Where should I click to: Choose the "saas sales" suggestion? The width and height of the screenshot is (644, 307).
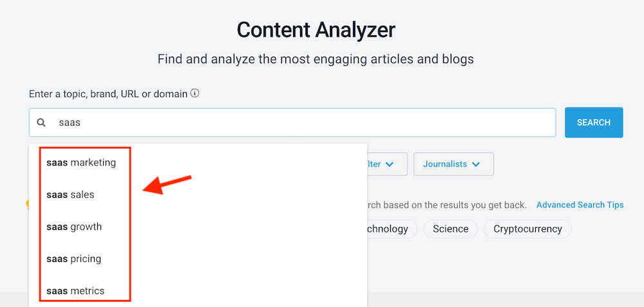[x=70, y=194]
